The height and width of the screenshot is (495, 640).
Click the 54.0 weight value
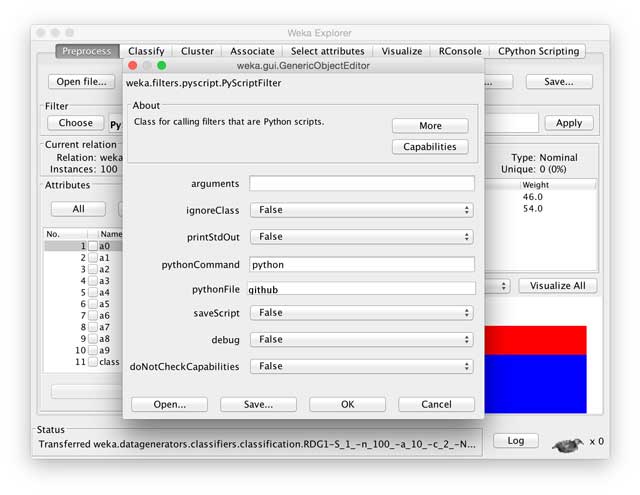[533, 209]
